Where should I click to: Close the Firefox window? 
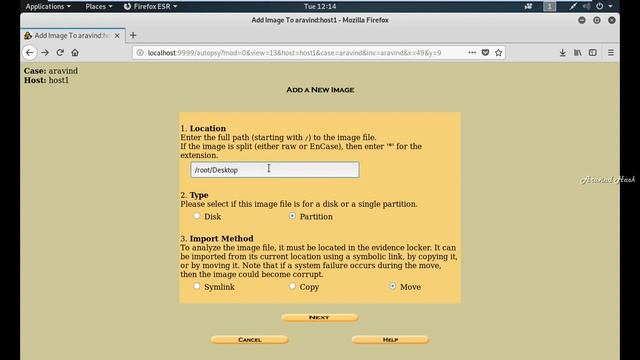612,20
